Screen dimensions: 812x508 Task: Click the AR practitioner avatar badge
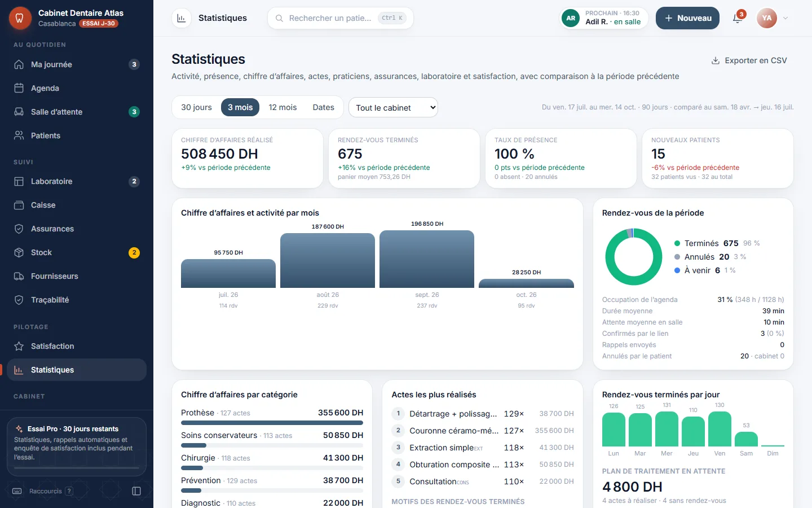[x=571, y=18]
